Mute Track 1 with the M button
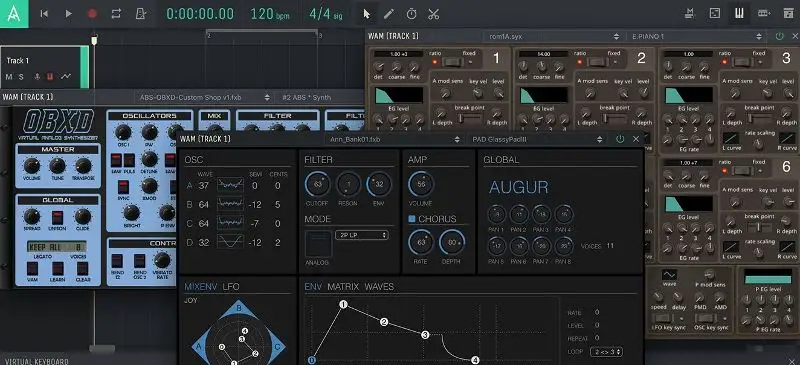800x365 pixels. (x=9, y=77)
